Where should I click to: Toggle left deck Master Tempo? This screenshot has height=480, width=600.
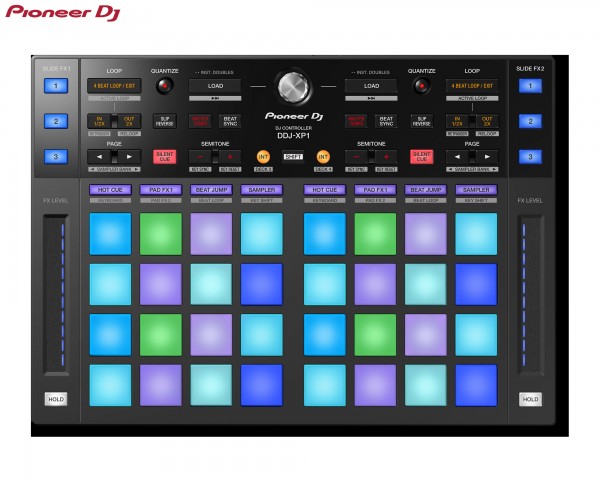(x=200, y=121)
